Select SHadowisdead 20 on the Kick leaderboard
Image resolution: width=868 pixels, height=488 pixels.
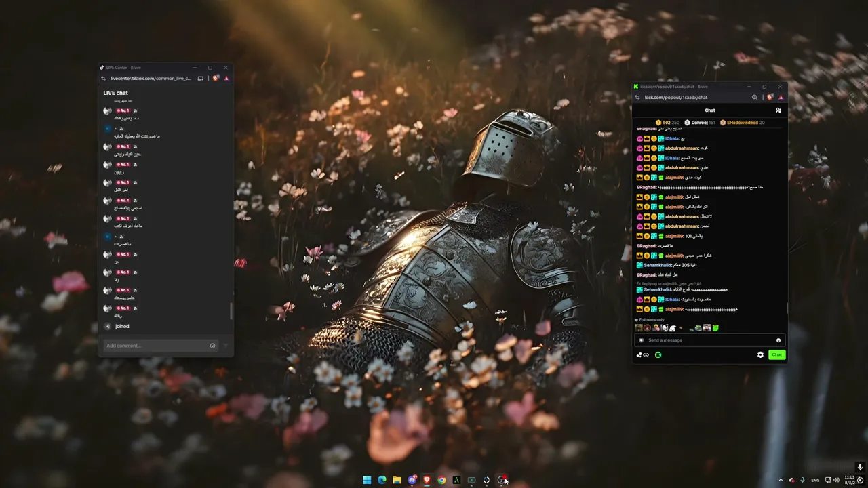click(x=742, y=123)
